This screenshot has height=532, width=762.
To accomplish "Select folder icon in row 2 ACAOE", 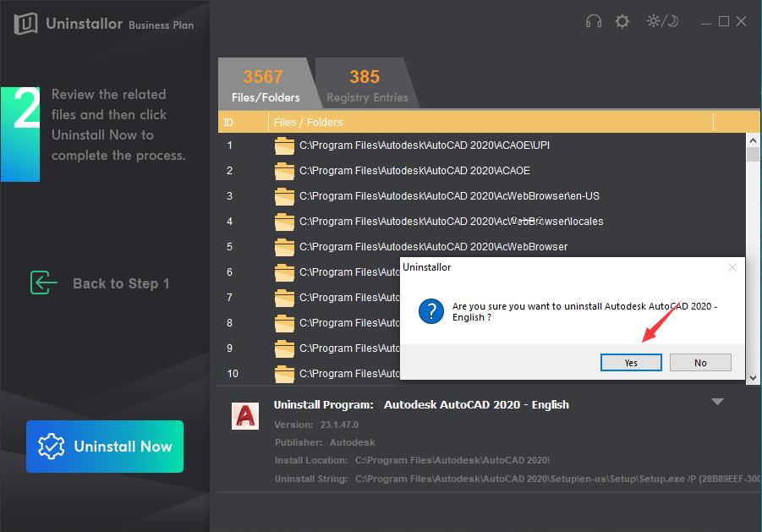I will (x=284, y=171).
